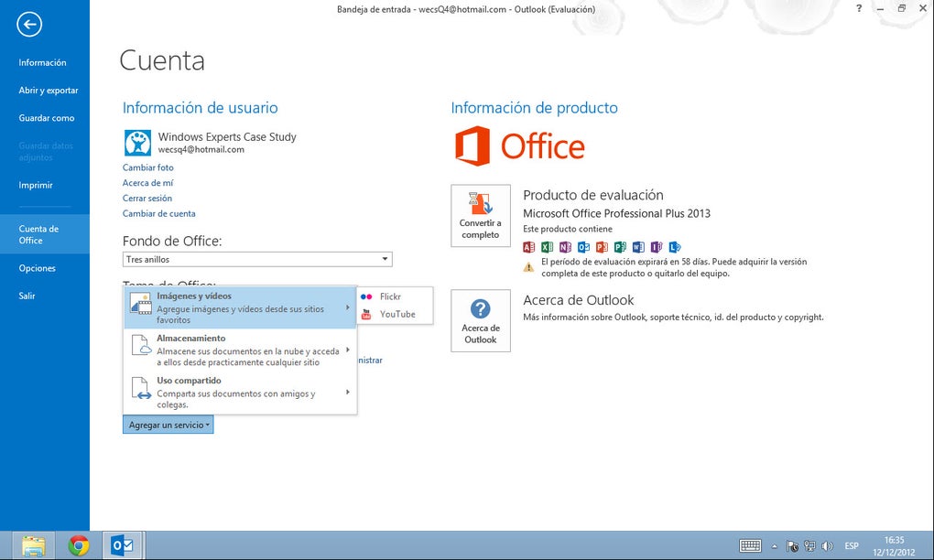Screen dimensions: 934x560
Task: Click the Help question mark icon in title bar
Action: pyautogui.click(x=858, y=8)
